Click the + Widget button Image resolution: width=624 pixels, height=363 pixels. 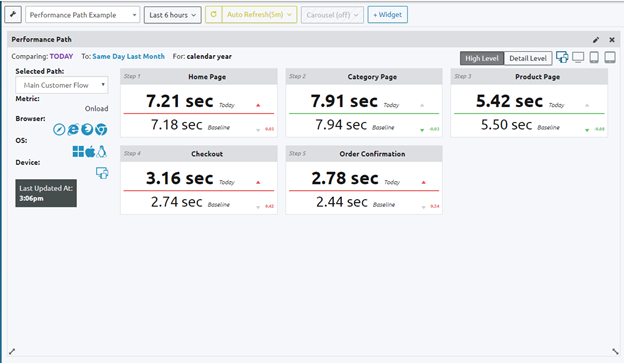coord(387,15)
